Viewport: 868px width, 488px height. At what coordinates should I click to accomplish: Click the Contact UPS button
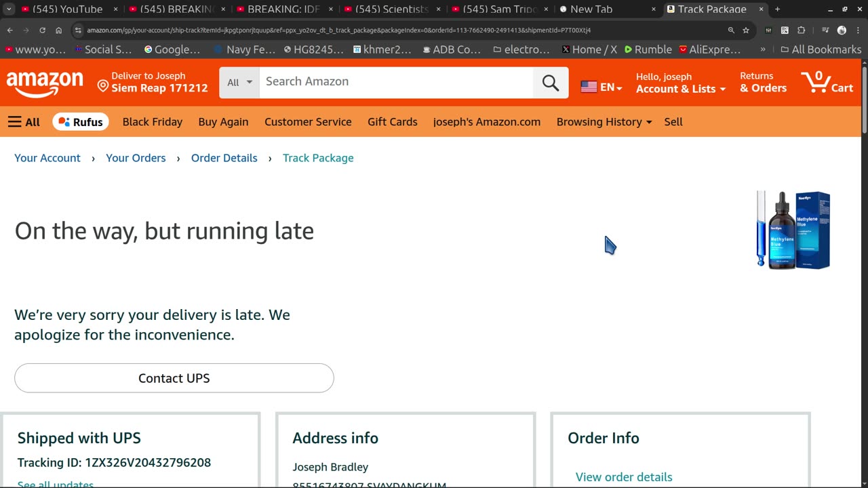coord(174,378)
